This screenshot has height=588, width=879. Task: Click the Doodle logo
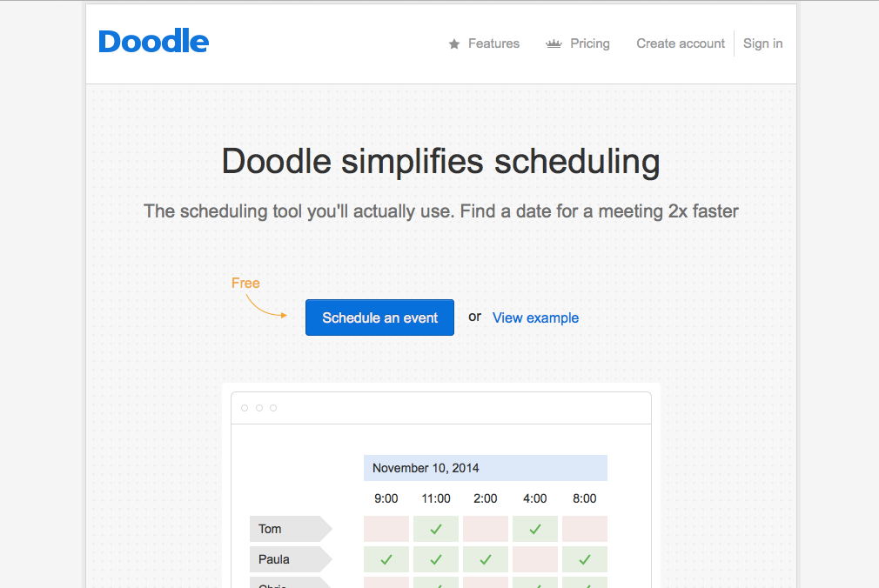(153, 42)
